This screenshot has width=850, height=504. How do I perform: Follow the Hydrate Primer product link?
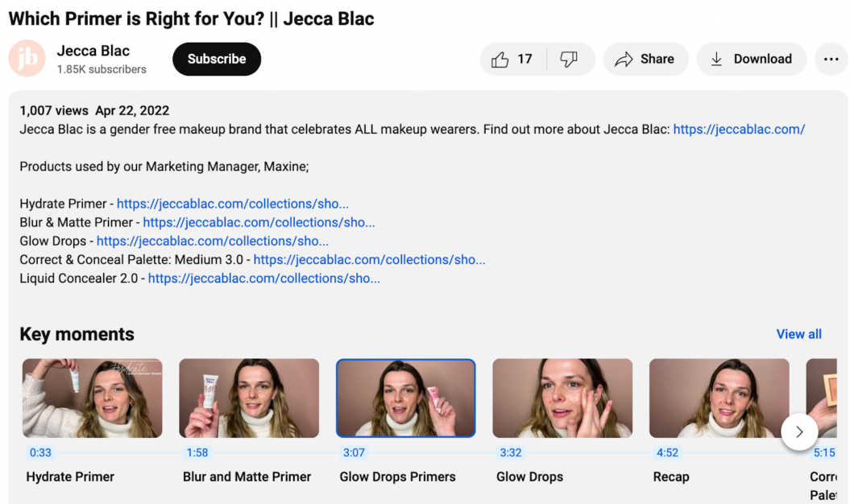[x=233, y=204]
